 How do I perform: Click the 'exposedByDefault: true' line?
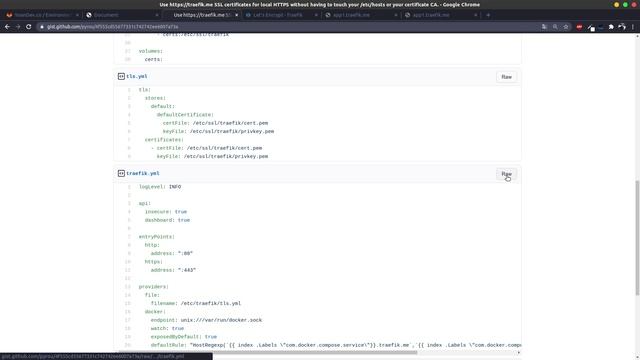point(184,337)
